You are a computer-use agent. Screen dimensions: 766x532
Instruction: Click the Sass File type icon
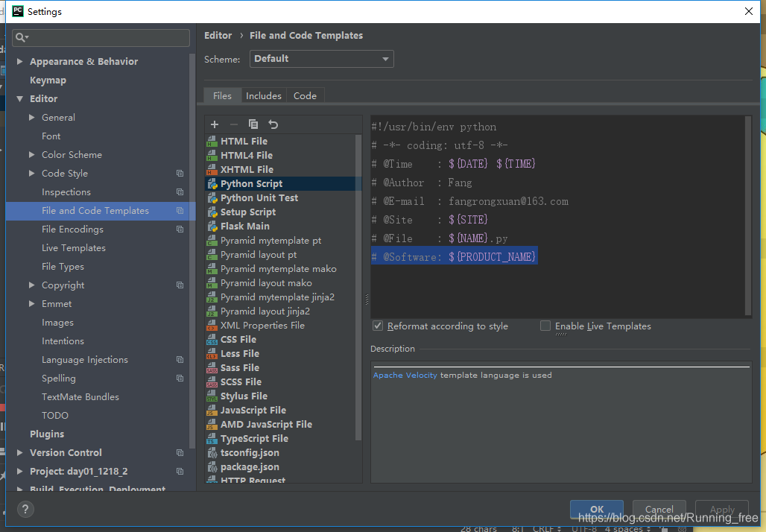[212, 368]
